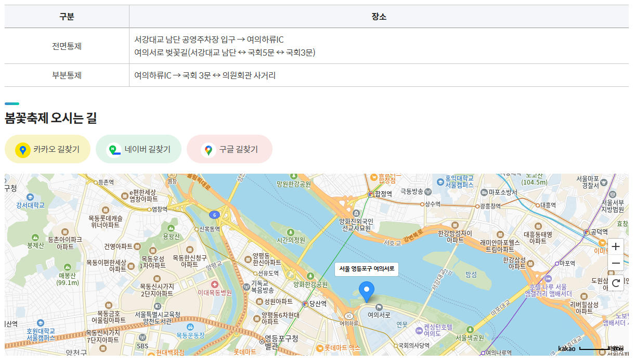Click 켄싱턴호텔 여의도 hotel icon

pos(419,330)
